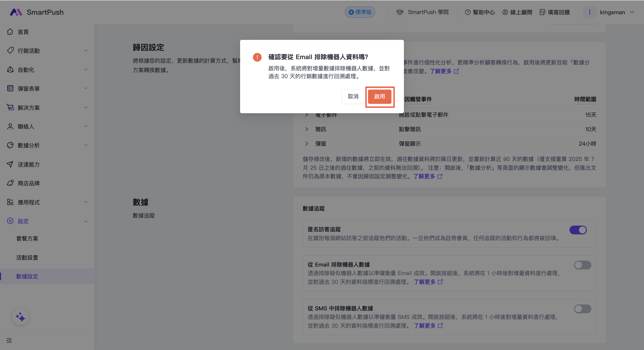644x350 pixels.
Task: Select 活動設置 submenu item
Action: [27, 258]
